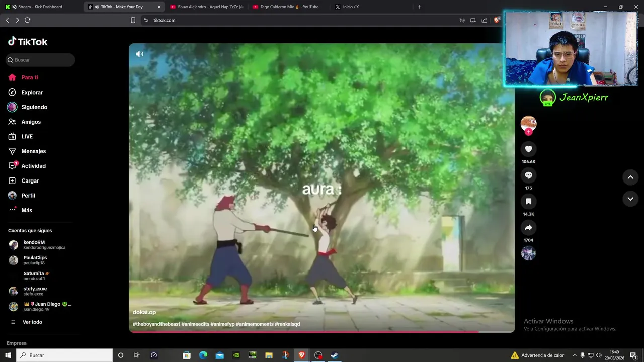The width and height of the screenshot is (644, 362).
Task: Go back in browser history
Action: click(x=7, y=20)
